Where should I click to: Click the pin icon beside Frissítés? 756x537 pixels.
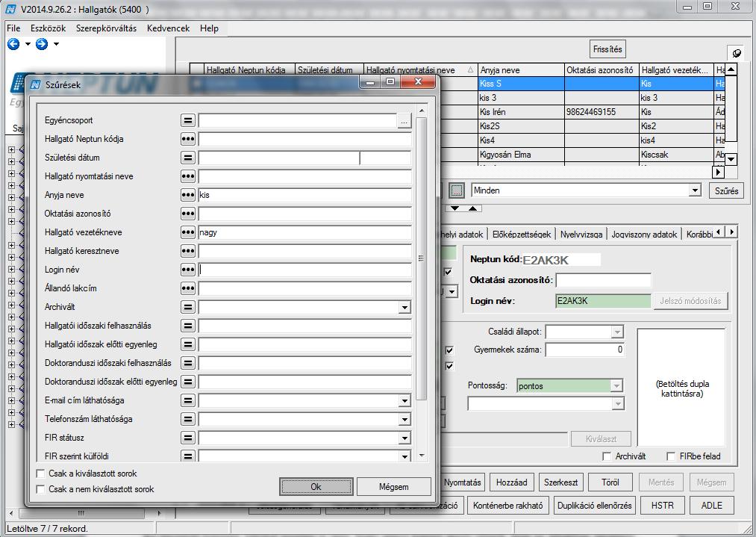point(736,53)
